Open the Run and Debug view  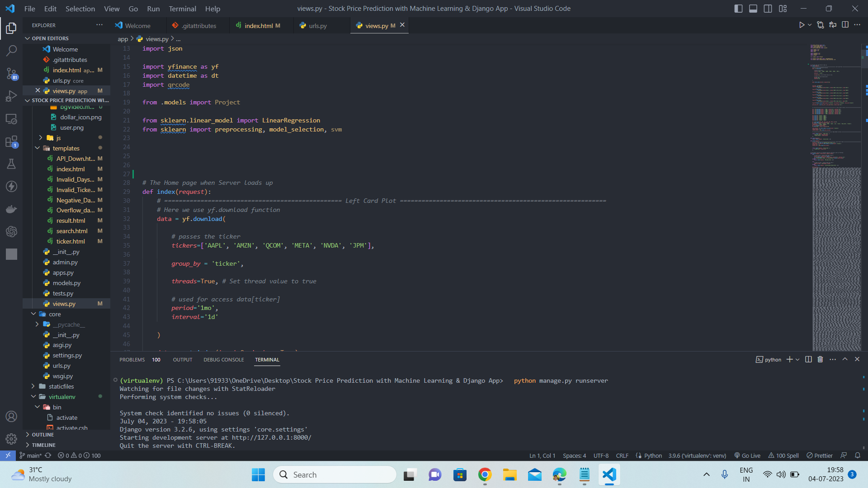tap(11, 96)
